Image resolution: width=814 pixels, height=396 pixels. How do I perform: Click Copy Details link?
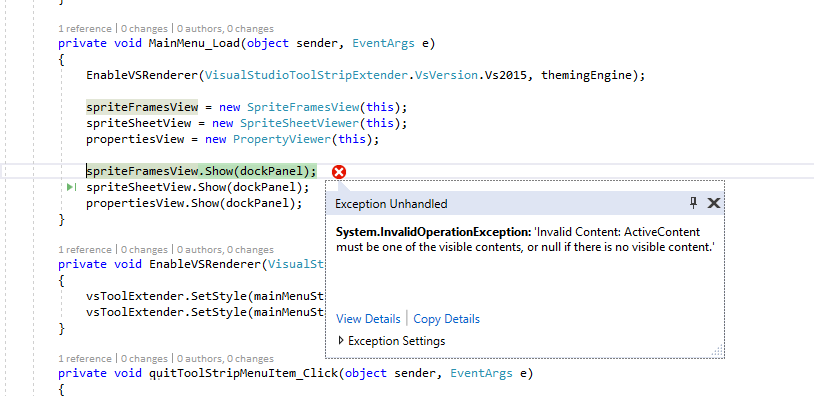pos(446,319)
